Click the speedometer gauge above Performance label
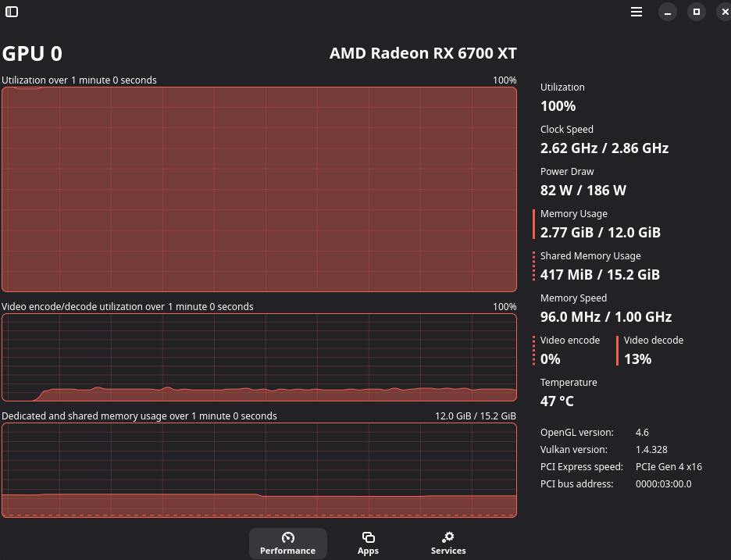 [x=288, y=537]
